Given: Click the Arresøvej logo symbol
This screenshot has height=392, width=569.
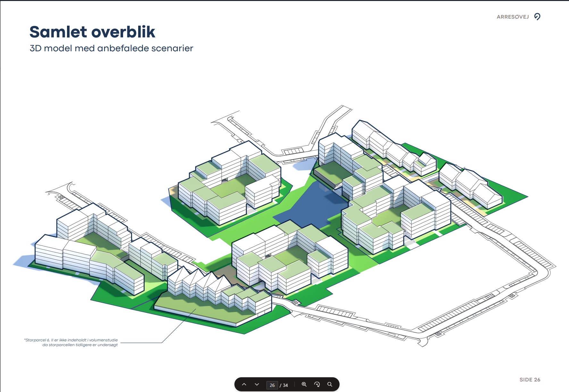Looking at the screenshot, I should 538,17.
